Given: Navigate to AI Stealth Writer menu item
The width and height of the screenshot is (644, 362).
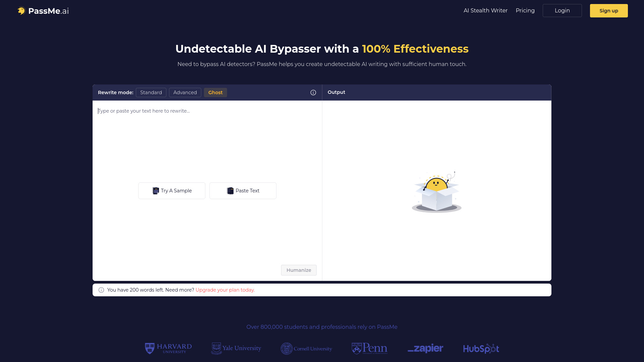Looking at the screenshot, I should pos(485,11).
